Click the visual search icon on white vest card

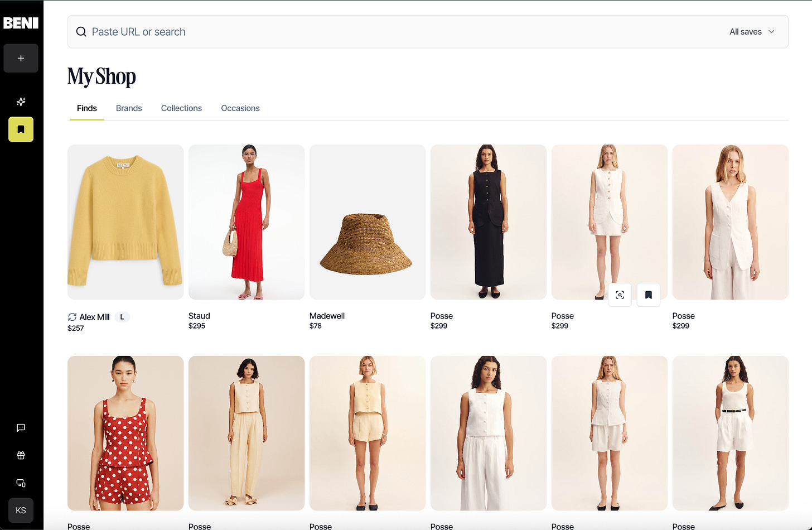pyautogui.click(x=620, y=295)
